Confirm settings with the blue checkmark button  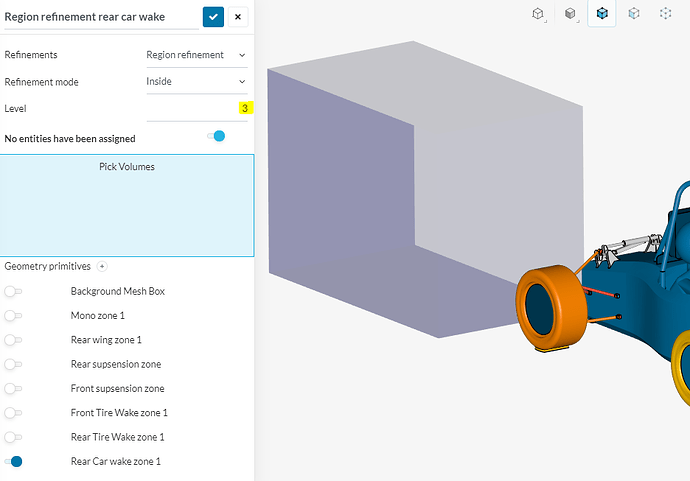click(213, 17)
